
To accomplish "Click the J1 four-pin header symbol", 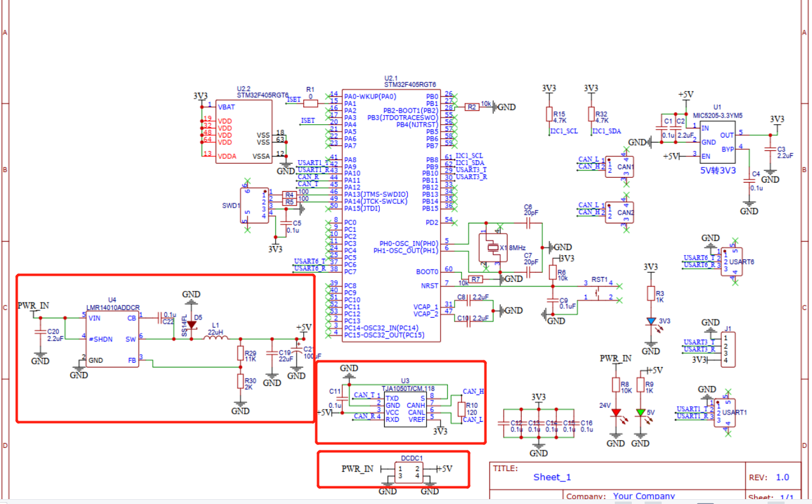I will click(728, 349).
